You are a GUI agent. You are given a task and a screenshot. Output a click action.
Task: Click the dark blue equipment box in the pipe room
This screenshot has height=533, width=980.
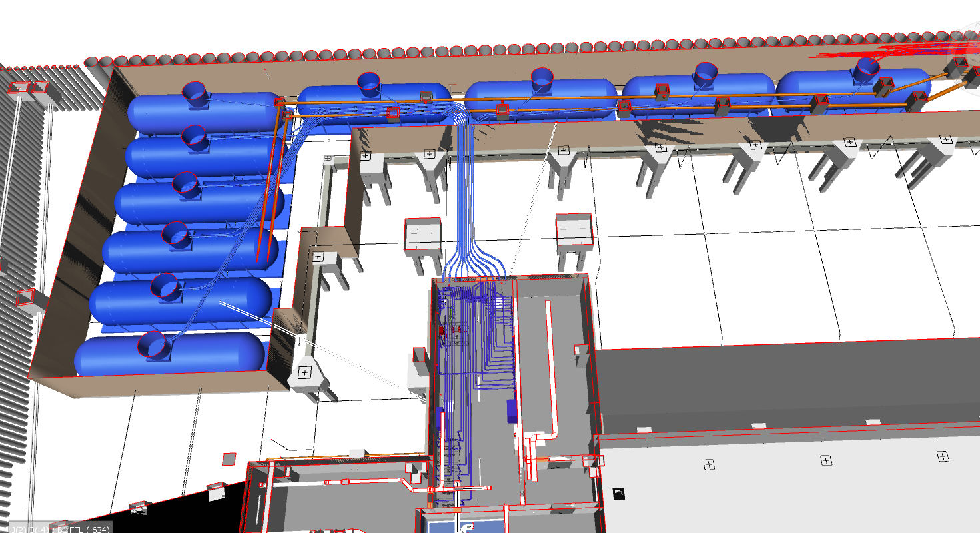(x=511, y=410)
